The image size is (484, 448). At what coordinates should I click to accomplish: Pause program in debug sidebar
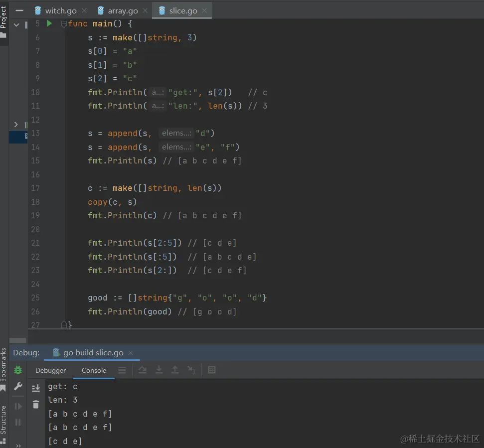click(x=18, y=422)
